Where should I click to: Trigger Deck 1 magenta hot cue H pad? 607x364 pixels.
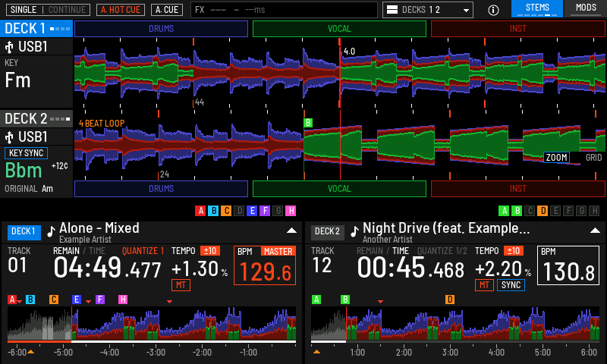291,211
